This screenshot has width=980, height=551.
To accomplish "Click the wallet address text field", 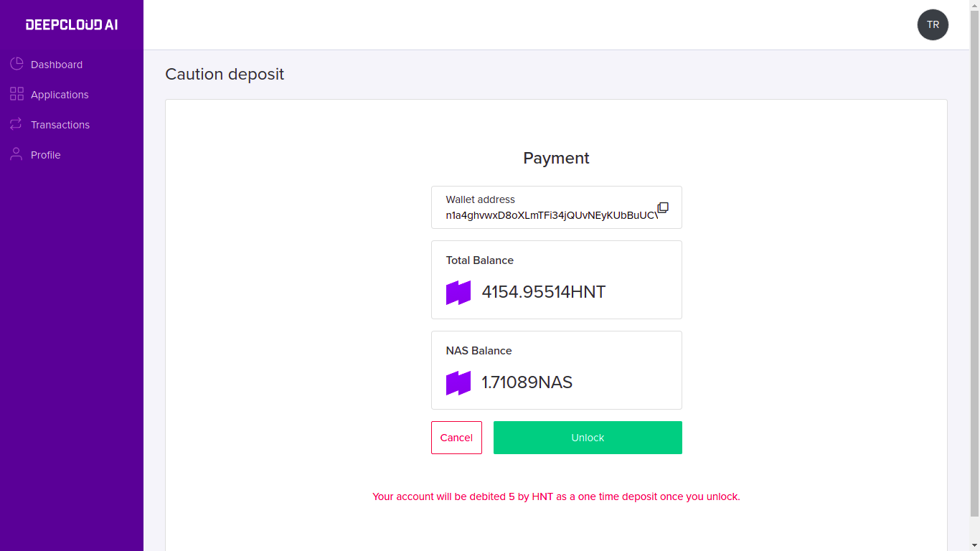I will (x=557, y=207).
